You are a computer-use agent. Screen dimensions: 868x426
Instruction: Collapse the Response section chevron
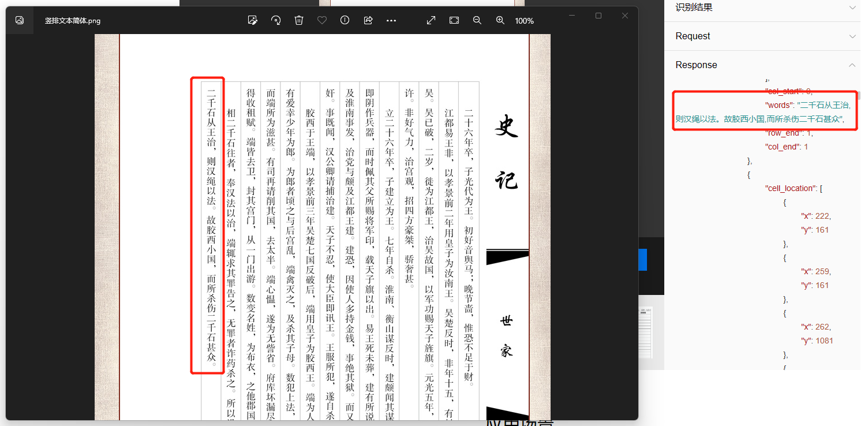[x=852, y=65]
